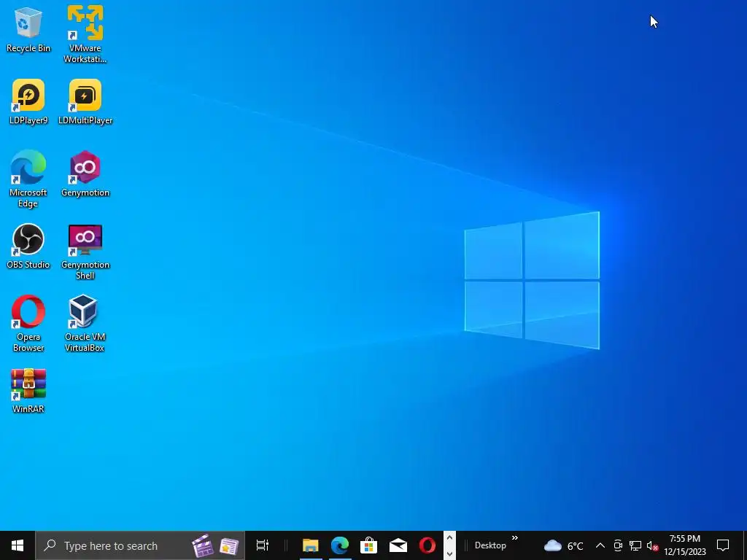Launch Opera from the taskbar
The width and height of the screenshot is (747, 560).
(427, 545)
